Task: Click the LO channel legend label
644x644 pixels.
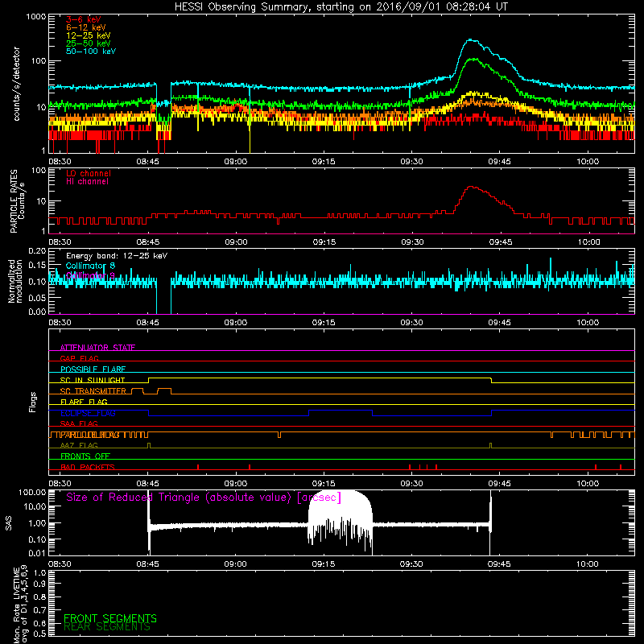Action: click(x=89, y=174)
